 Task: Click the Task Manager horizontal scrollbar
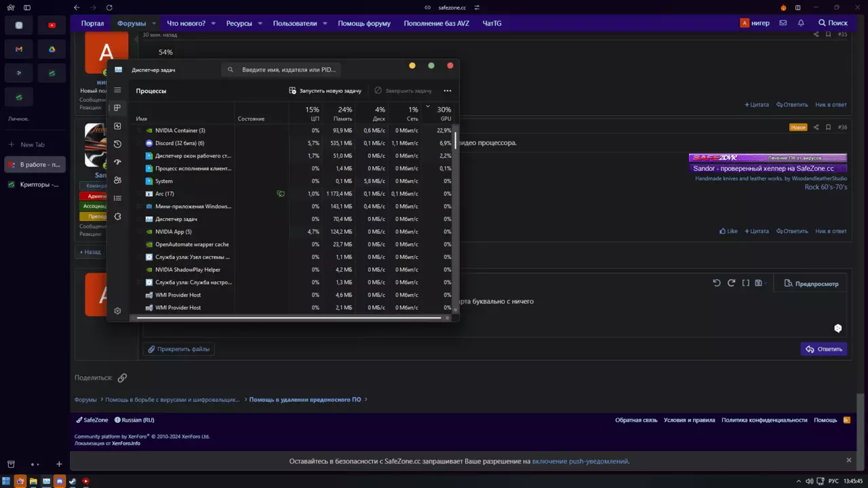coord(290,317)
